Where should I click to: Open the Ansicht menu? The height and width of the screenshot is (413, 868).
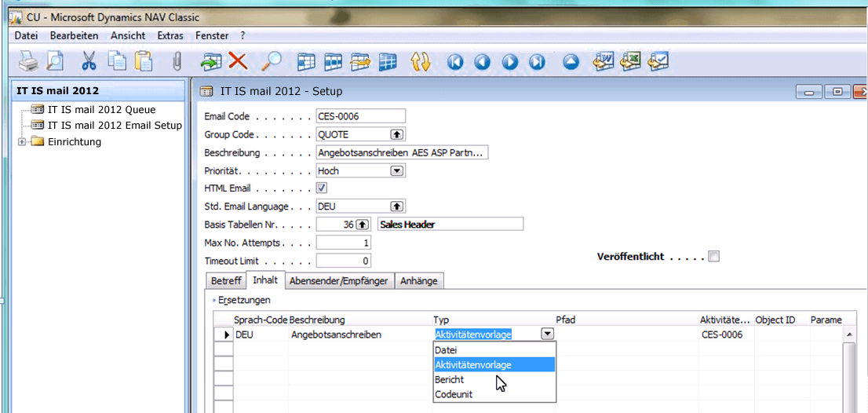[128, 35]
